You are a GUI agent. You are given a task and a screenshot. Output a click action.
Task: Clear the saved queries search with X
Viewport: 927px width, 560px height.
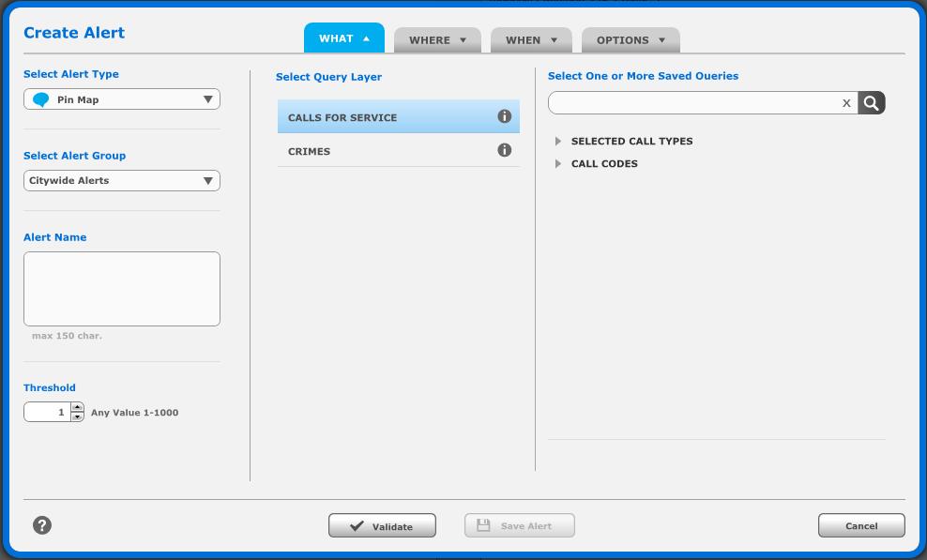point(846,103)
